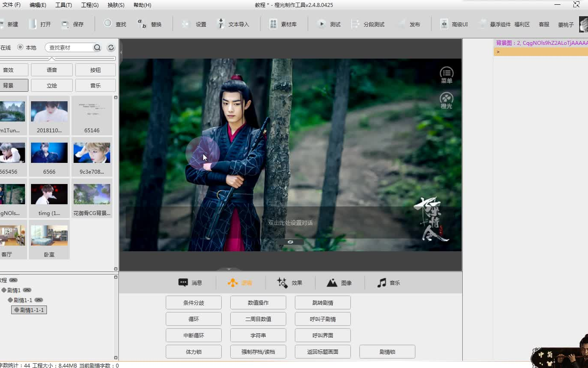Collapse preview panel via bottom arrow

click(229, 269)
